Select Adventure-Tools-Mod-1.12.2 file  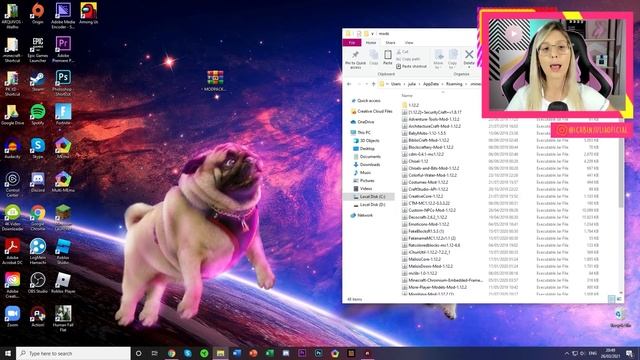[x=431, y=119]
